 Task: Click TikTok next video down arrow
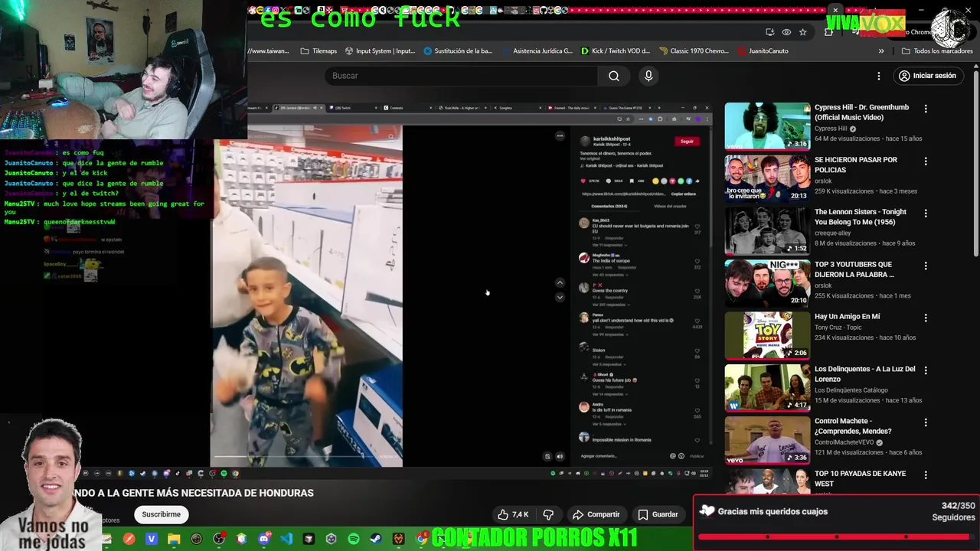(x=560, y=297)
